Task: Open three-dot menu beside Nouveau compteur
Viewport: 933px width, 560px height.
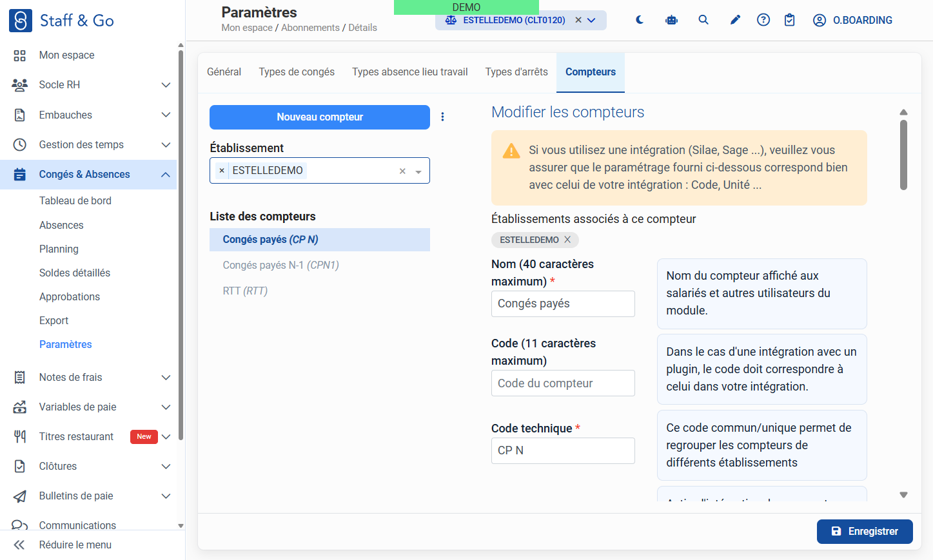Action: click(442, 117)
